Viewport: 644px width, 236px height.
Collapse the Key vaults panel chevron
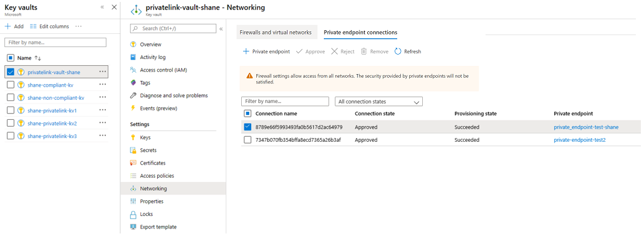(x=102, y=7)
